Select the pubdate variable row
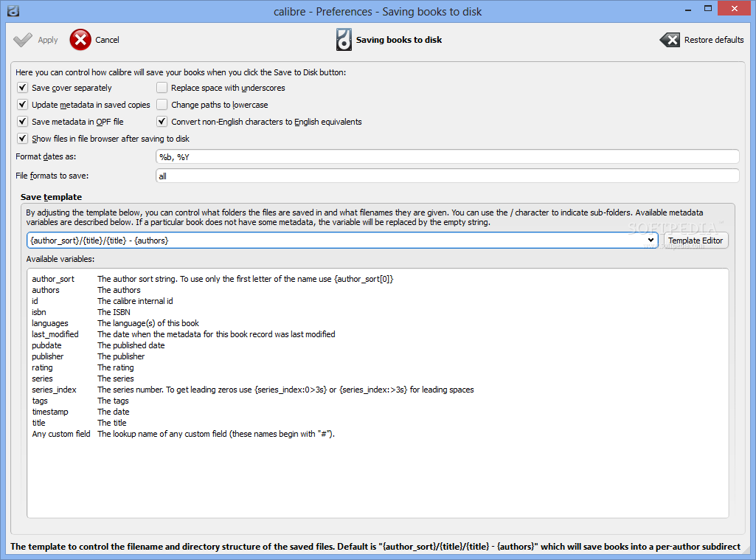Image resolution: width=756 pixels, height=560 pixels. [98, 345]
